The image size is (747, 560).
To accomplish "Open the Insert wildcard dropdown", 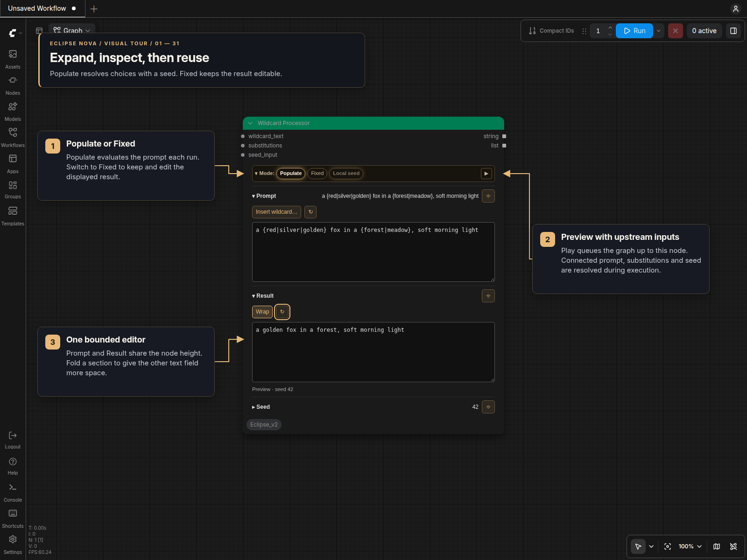I will [x=276, y=212].
